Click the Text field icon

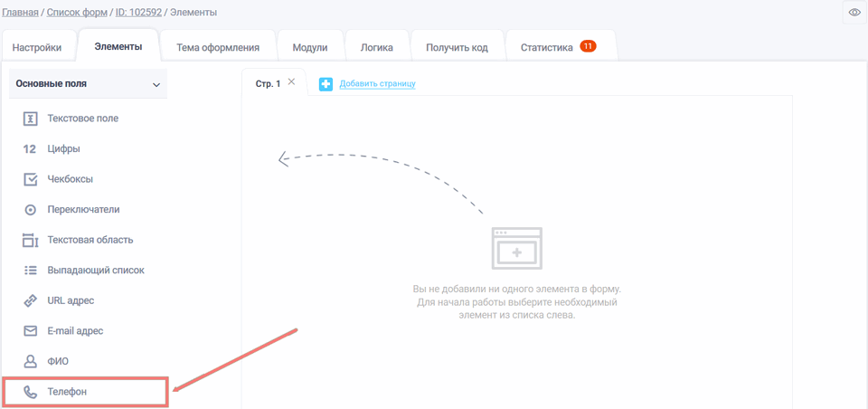30,119
